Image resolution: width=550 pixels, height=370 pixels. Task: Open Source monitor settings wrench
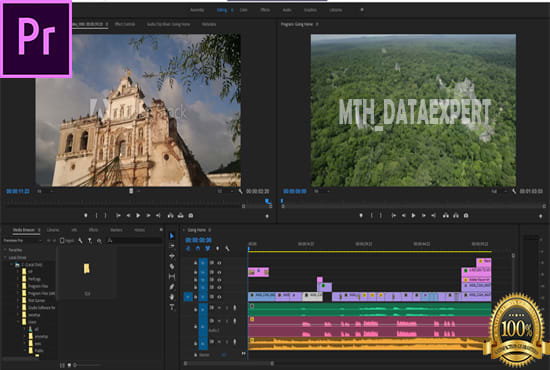pos(240,191)
